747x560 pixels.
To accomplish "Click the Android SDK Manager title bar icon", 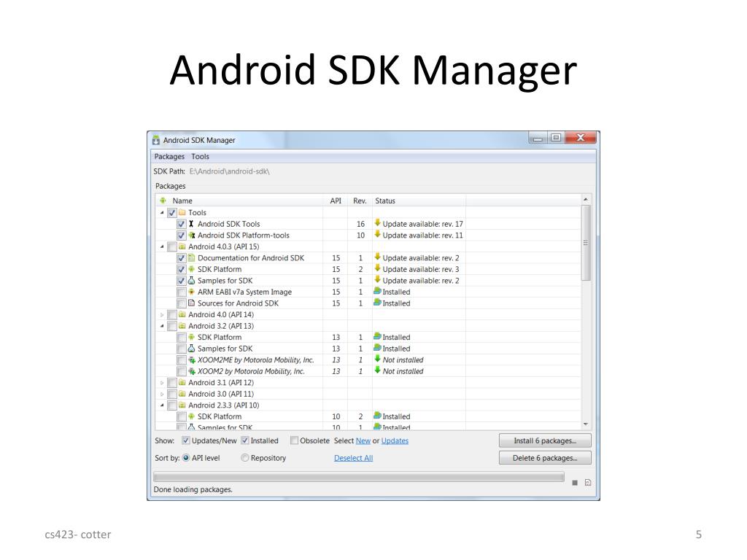I will pos(156,140).
